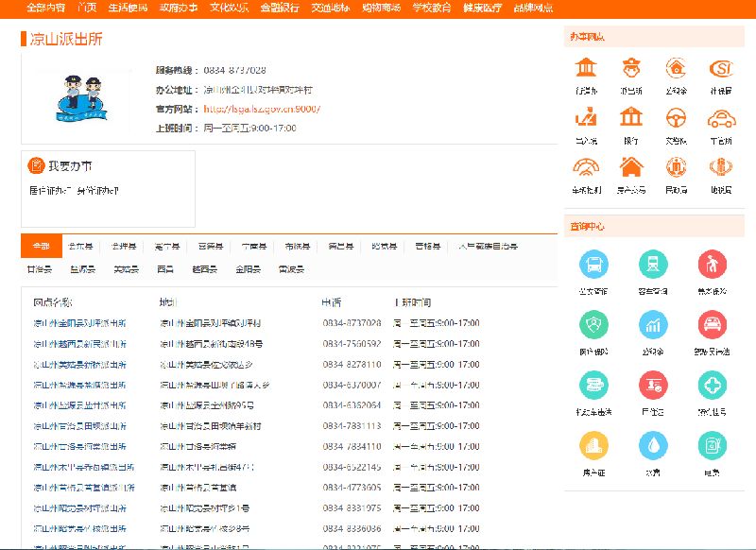Click the 身份证办理 link under 我要办事
The width and height of the screenshot is (756, 550).
pos(97,190)
